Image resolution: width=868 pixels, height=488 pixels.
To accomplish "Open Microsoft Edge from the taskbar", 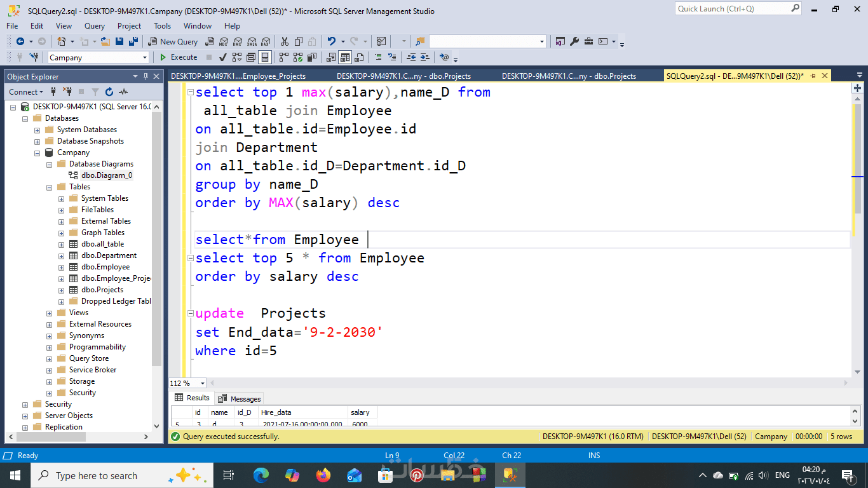I will (x=261, y=475).
